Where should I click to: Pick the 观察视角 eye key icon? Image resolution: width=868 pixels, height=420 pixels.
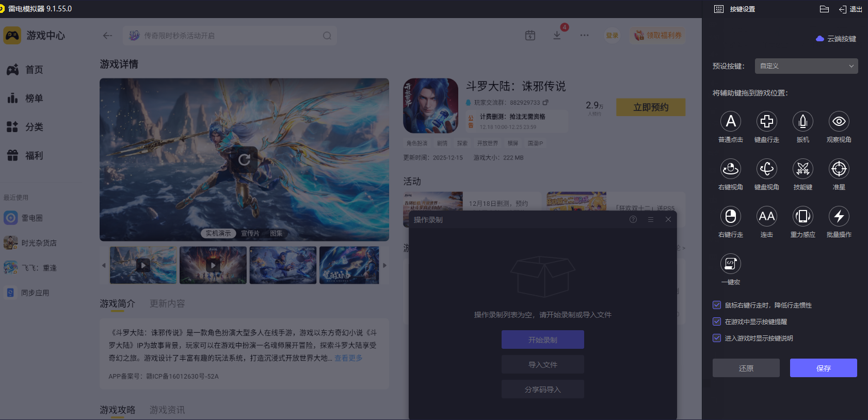point(839,121)
